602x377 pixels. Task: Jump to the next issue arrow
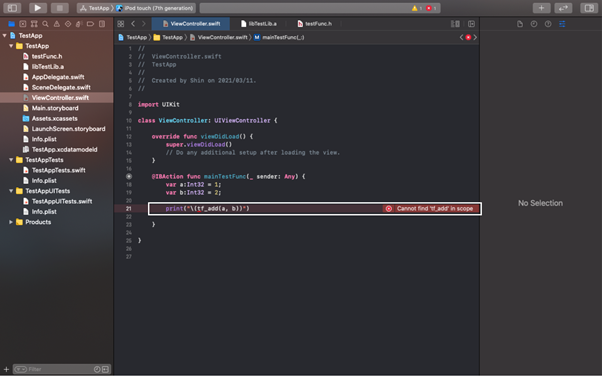click(475, 37)
